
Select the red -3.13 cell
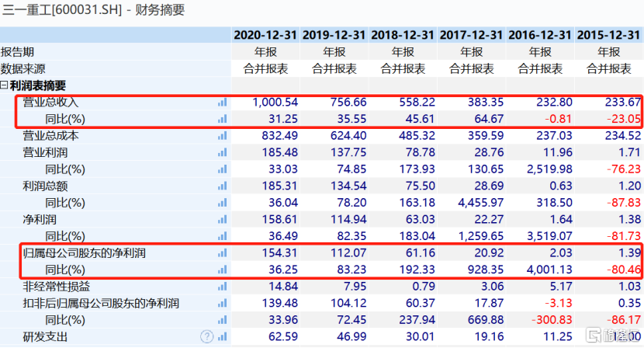click(558, 304)
